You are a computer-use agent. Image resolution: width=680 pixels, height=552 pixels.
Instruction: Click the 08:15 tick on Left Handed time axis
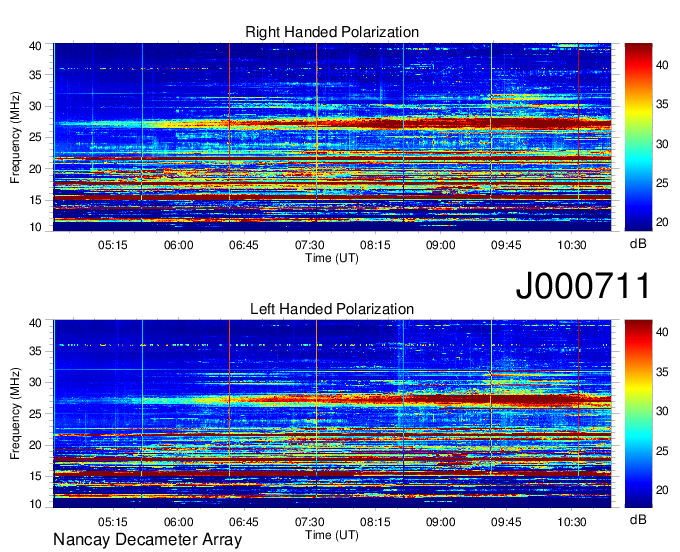[375, 522]
